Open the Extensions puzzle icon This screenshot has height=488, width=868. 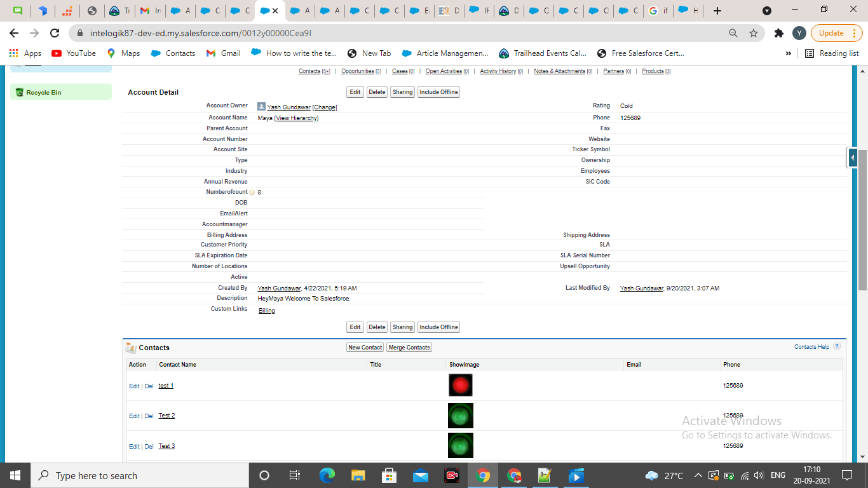(779, 33)
